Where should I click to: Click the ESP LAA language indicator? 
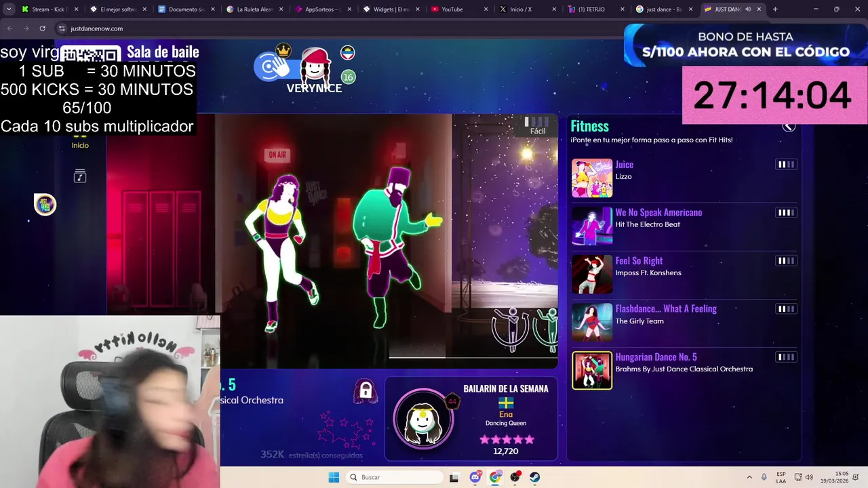pyautogui.click(x=781, y=477)
